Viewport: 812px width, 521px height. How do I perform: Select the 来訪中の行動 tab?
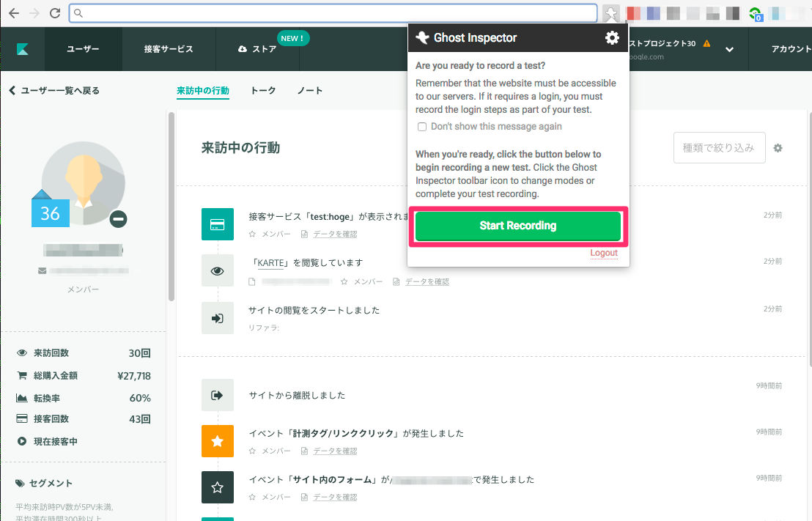(203, 91)
